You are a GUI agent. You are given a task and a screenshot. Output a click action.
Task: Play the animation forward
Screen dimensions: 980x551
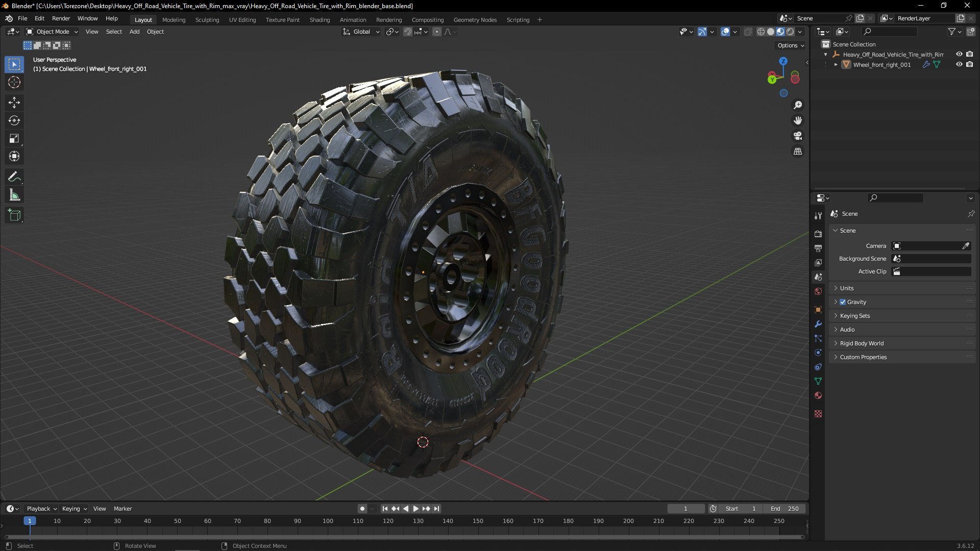point(415,509)
